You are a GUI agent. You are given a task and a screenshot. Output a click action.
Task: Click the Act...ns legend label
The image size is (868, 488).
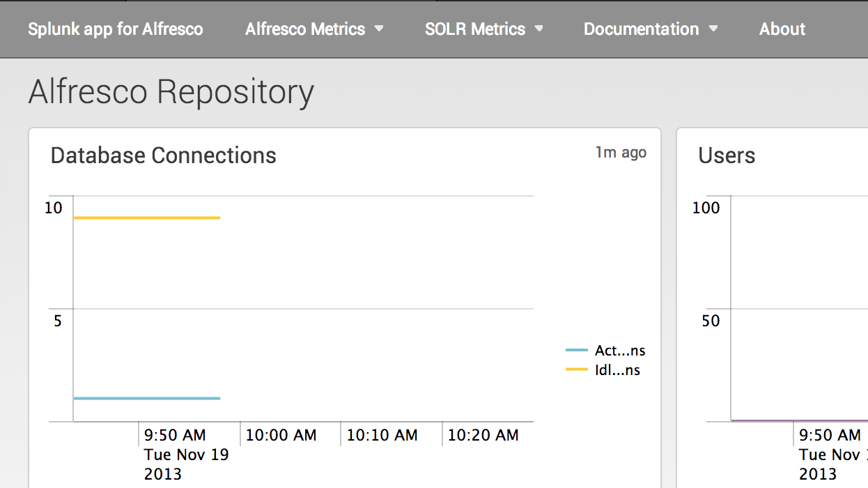point(620,351)
